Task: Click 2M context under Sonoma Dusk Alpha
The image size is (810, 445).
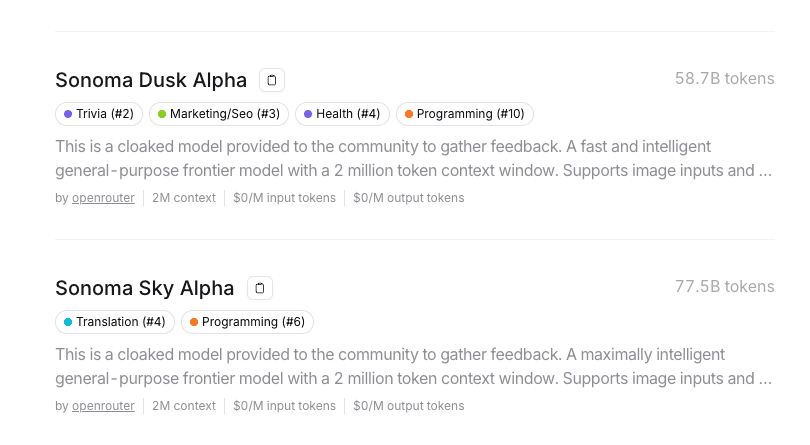Action: click(x=184, y=198)
